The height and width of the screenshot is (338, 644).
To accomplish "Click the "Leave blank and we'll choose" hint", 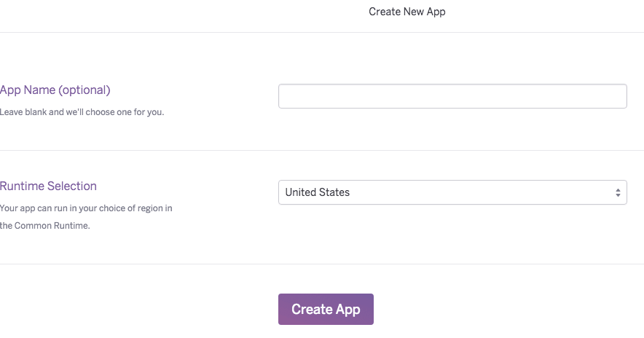I will [82, 112].
